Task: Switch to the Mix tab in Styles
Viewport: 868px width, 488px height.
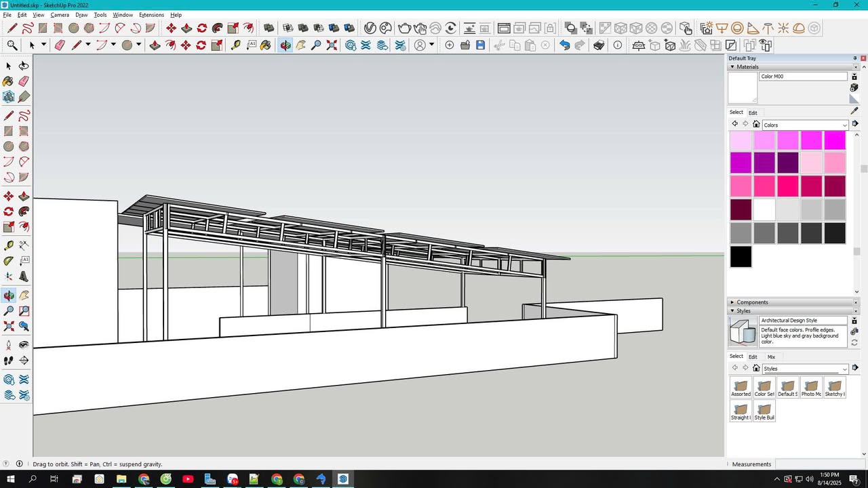Action: (x=771, y=357)
